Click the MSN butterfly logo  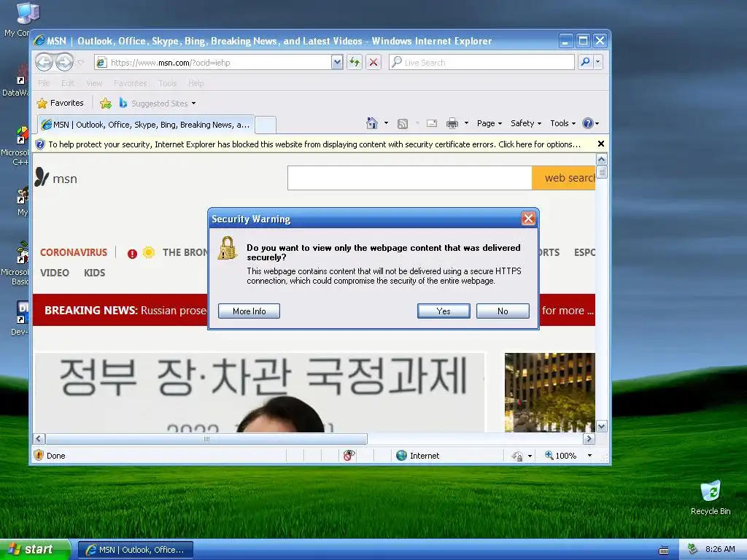click(42, 177)
